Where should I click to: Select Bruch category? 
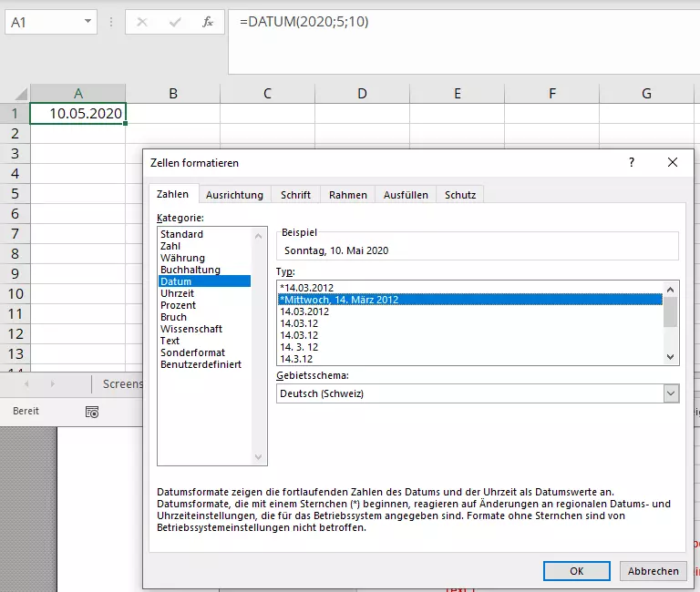point(204,317)
